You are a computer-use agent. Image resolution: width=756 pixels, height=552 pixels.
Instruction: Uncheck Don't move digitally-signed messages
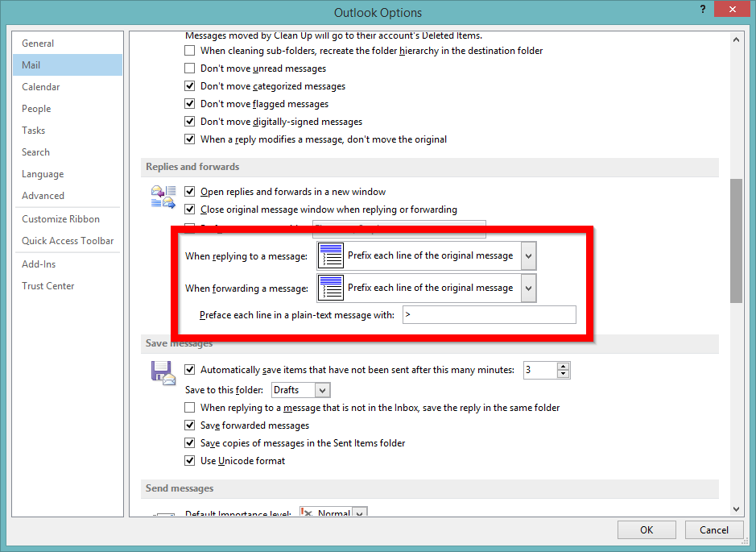click(190, 122)
